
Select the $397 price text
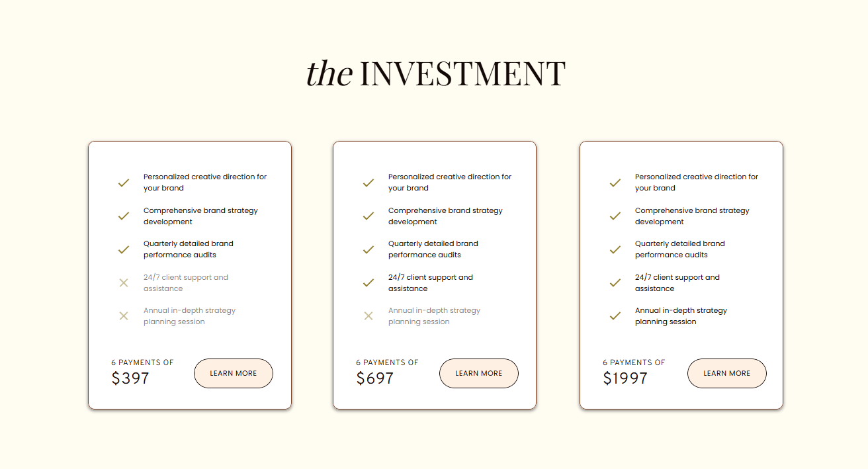pos(130,378)
